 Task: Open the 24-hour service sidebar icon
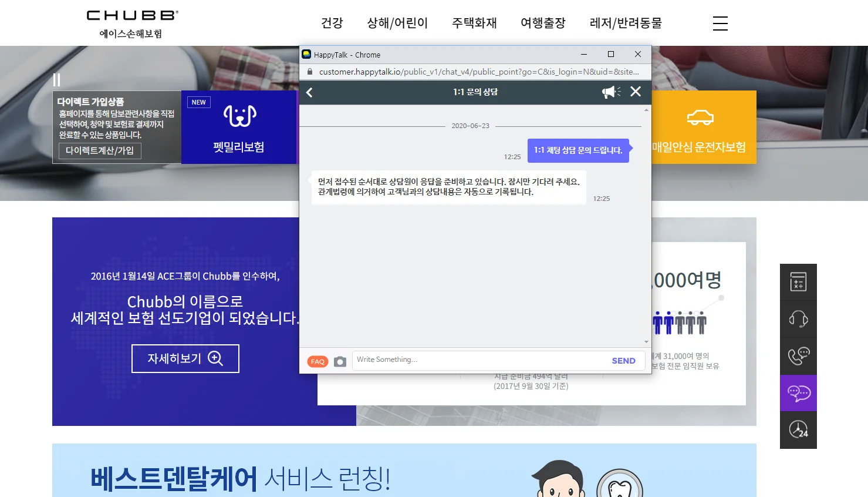798,430
